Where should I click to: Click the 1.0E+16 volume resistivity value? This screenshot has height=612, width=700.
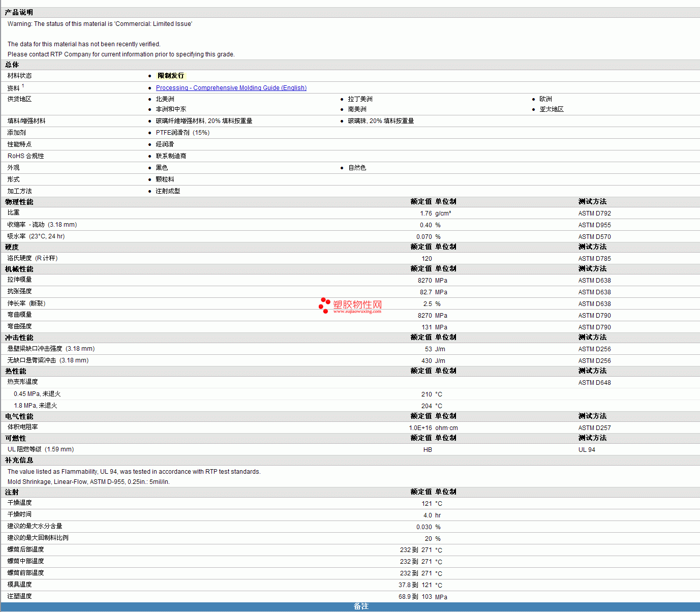(420, 428)
